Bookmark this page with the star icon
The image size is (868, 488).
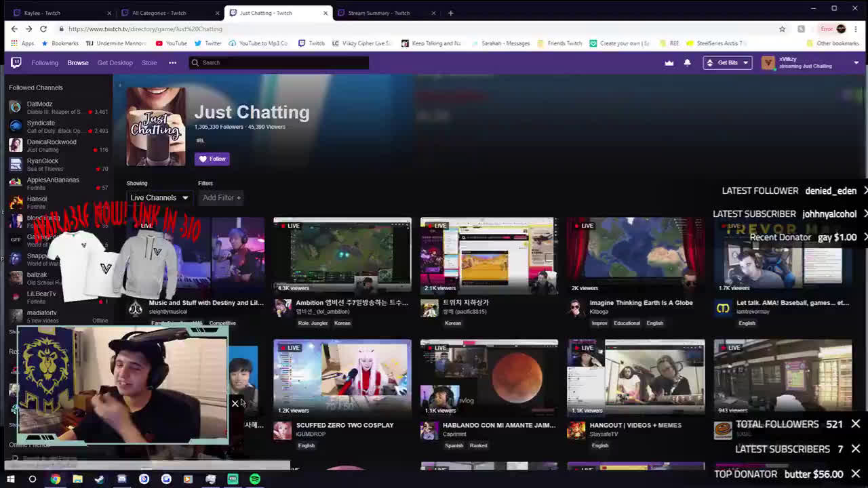click(782, 29)
